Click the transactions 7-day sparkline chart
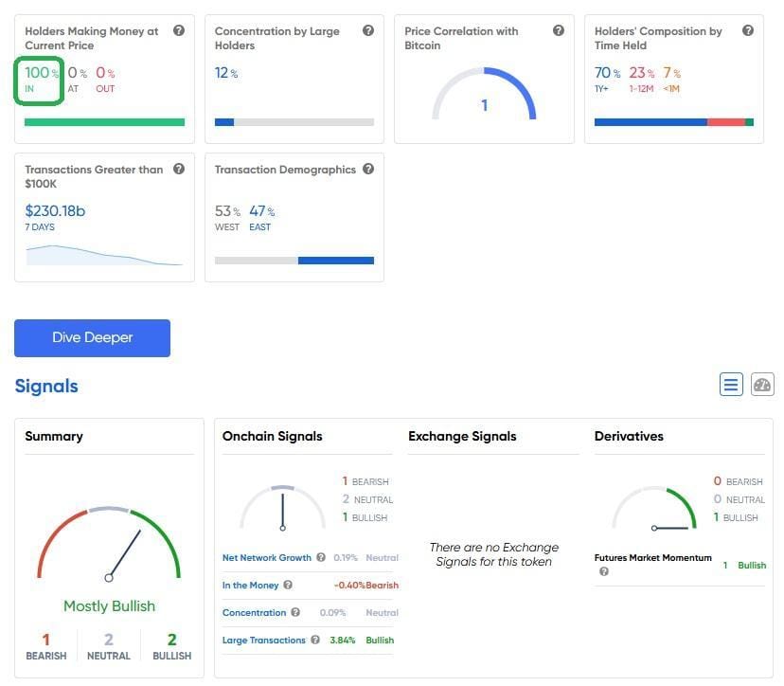 point(104,255)
